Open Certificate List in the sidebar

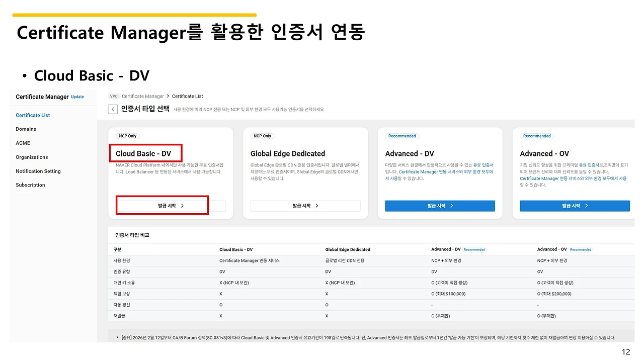point(33,115)
